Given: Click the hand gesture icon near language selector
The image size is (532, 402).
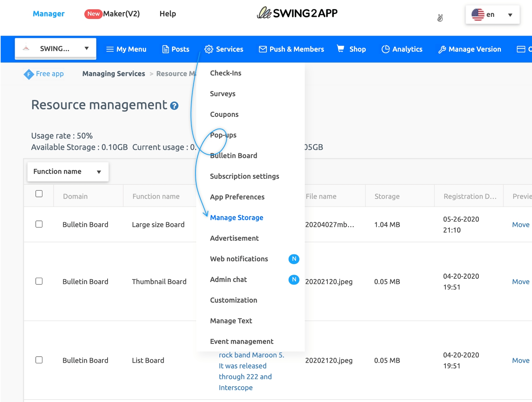Looking at the screenshot, I should [440, 18].
